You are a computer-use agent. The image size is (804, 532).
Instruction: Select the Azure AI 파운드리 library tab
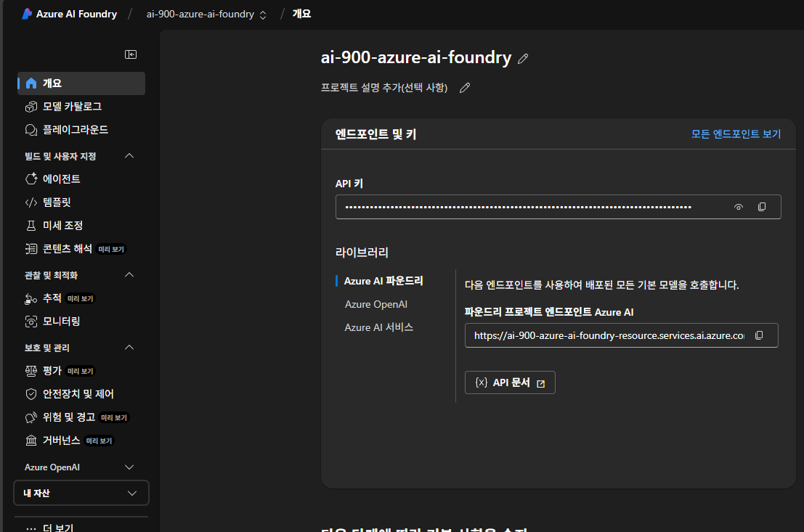383,281
